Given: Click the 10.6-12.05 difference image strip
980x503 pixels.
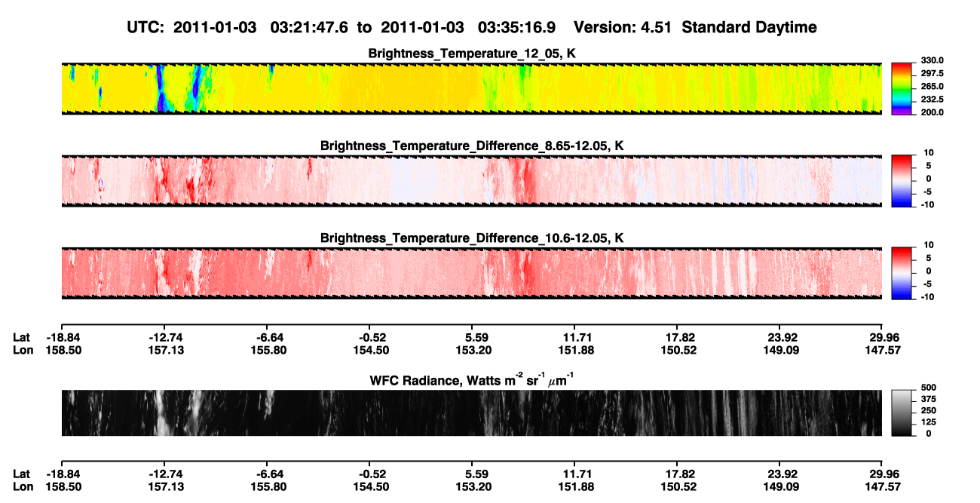Looking at the screenshot, I should tap(471, 273).
